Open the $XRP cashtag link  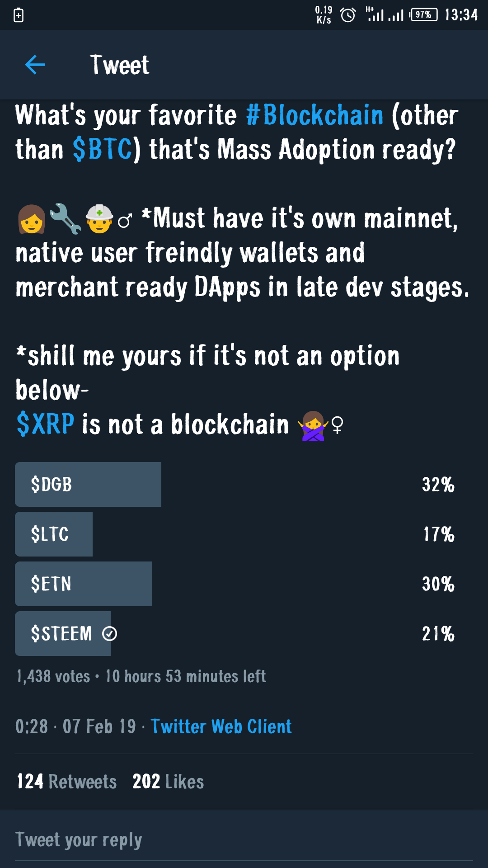click(x=45, y=424)
